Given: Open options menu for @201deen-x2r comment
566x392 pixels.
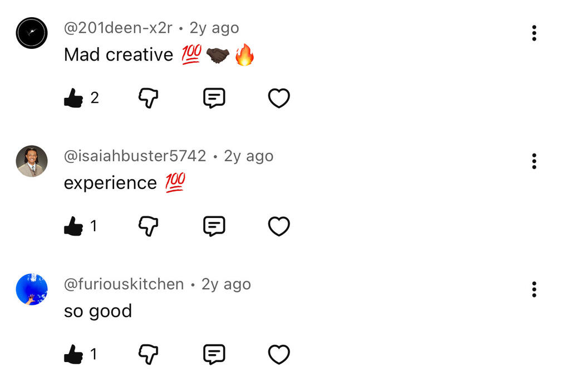Looking at the screenshot, I should tap(534, 33).
